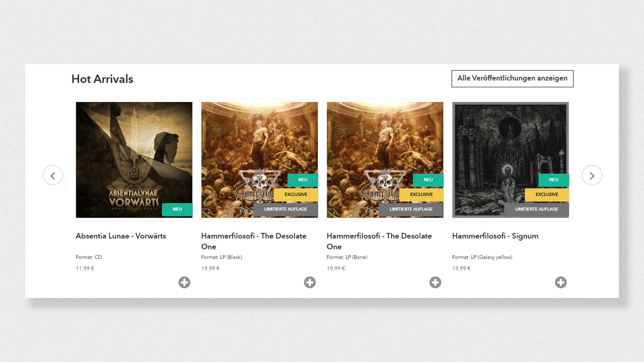Image resolution: width=644 pixels, height=362 pixels.
Task: Open Alle Veröffentlichungen anzeigen button
Action: [512, 78]
